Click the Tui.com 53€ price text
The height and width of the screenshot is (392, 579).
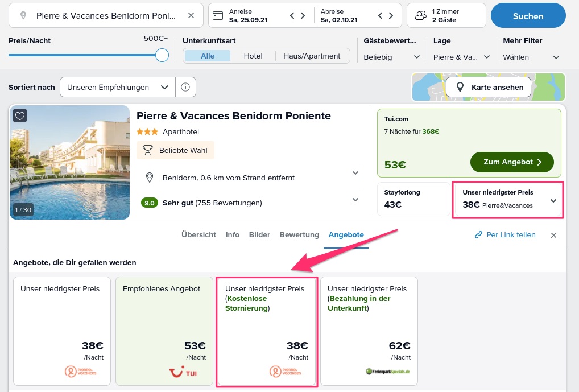point(395,164)
